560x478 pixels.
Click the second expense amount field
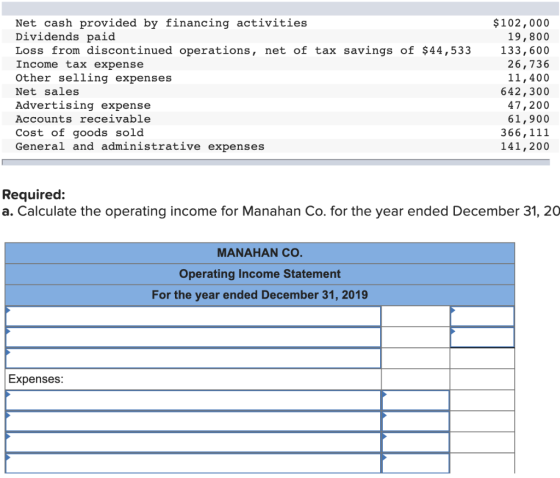(416, 421)
